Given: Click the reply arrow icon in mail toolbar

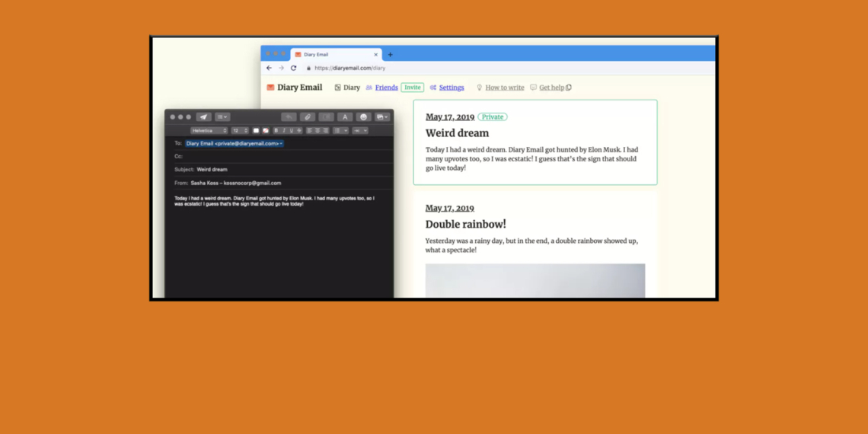Looking at the screenshot, I should click(289, 117).
